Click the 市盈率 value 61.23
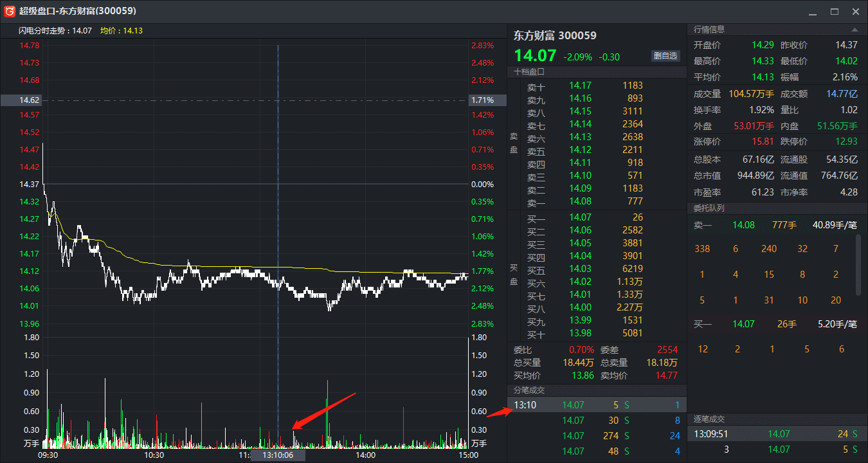The image size is (868, 463). tap(762, 192)
